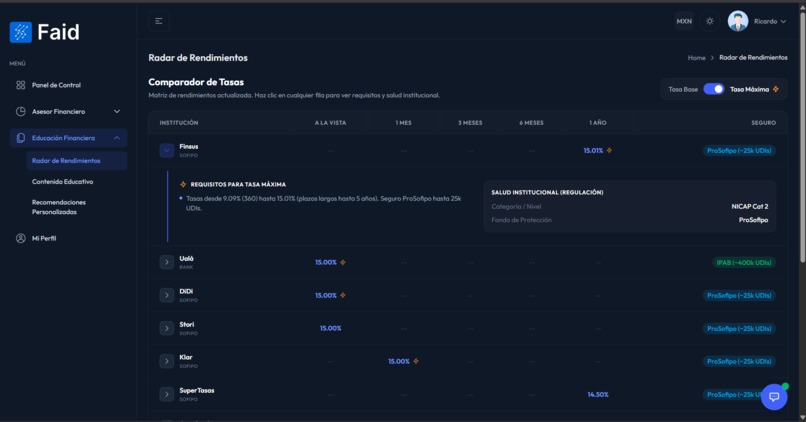The height and width of the screenshot is (422, 806).
Task: Open Contenido Educativo submenu item
Action: [x=77, y=181]
